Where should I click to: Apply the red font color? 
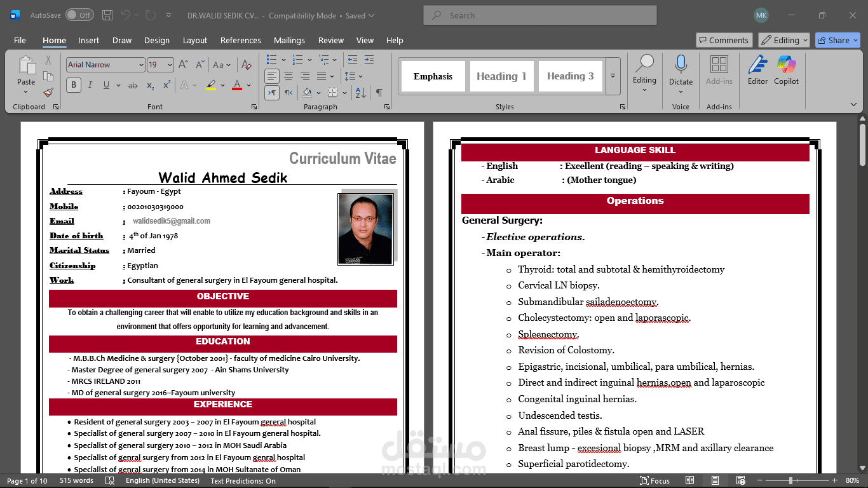[237, 85]
